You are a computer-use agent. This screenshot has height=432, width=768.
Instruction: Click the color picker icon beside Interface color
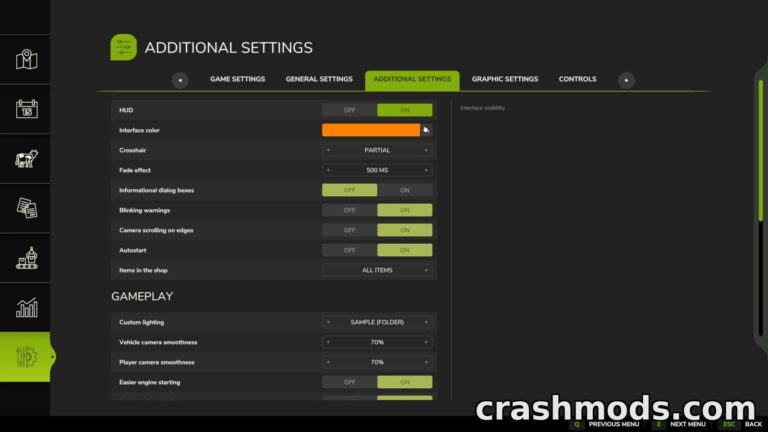point(426,130)
